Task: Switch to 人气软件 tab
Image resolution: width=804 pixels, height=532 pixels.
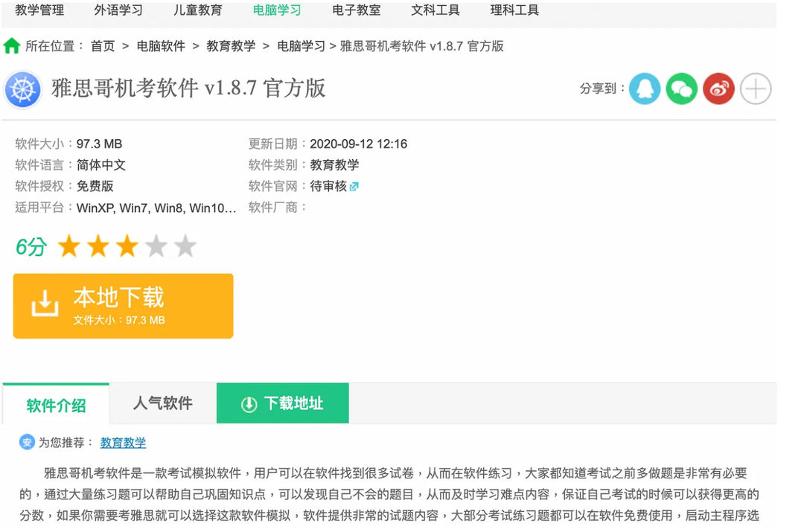Action: (x=163, y=403)
